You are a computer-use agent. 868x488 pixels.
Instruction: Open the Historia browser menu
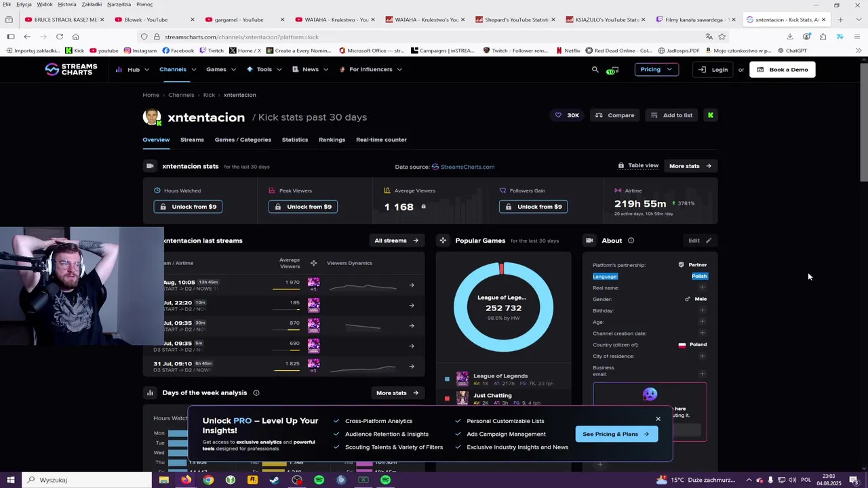tap(67, 4)
